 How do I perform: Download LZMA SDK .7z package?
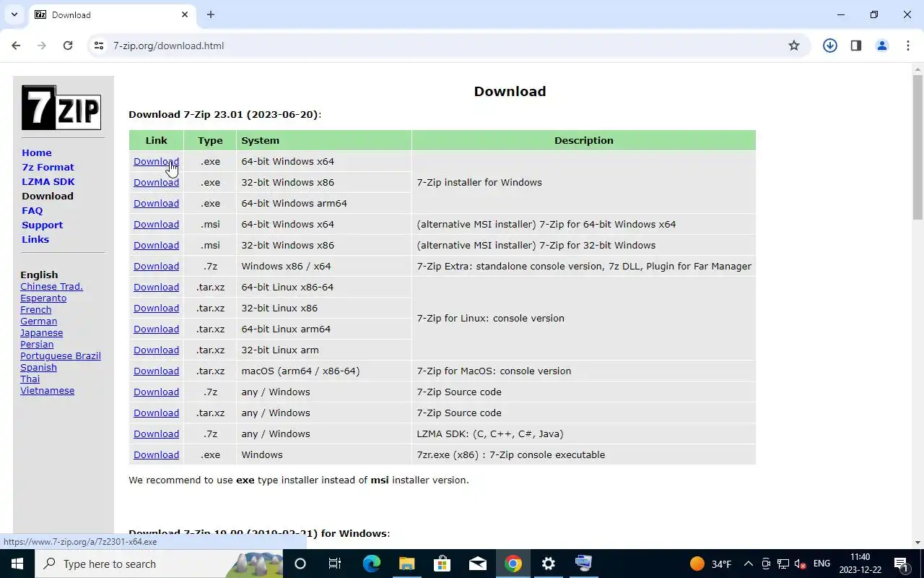[x=156, y=433]
